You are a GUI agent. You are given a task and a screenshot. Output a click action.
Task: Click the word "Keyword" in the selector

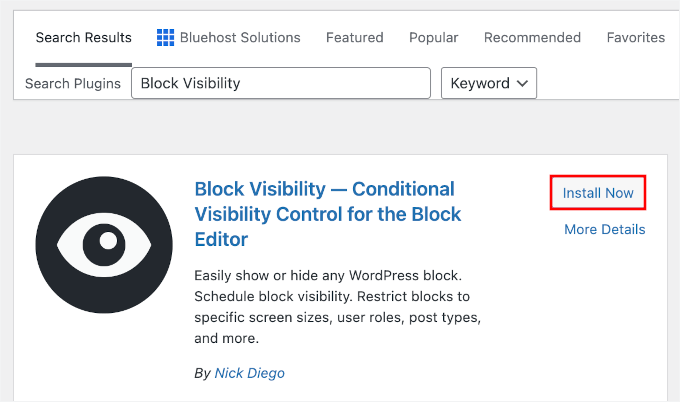[x=480, y=83]
